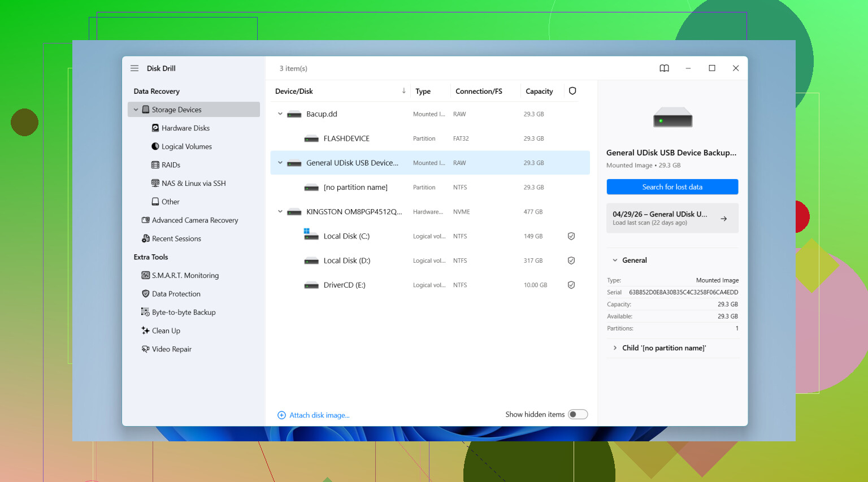Click the Advanced Camera Recovery icon
Viewport: 868px width, 482px height.
(x=146, y=220)
